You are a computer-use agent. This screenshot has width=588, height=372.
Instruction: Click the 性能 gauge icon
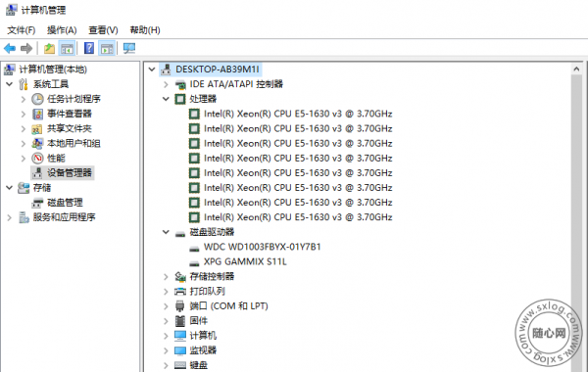(37, 158)
